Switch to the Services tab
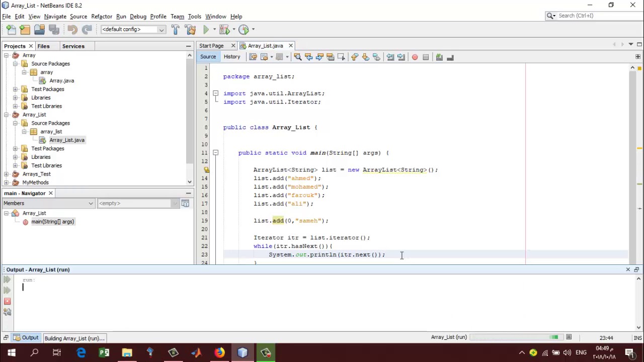This screenshot has height=362, width=644. 73,46
